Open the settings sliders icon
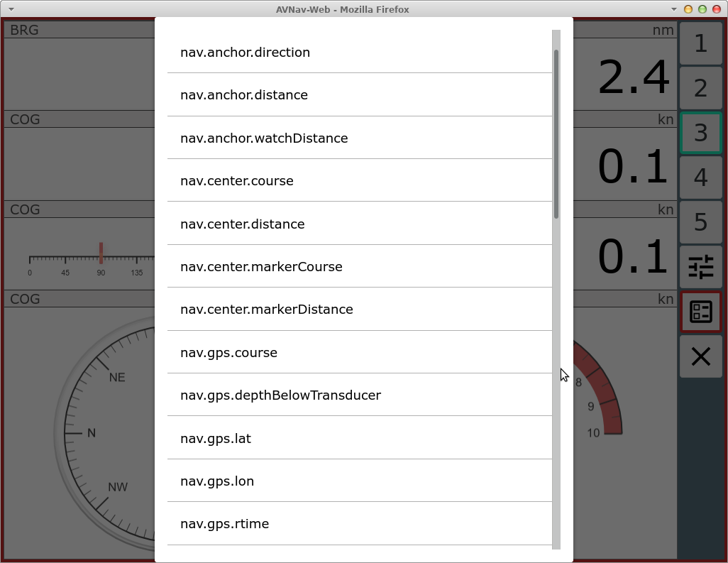Viewport: 728px width, 563px height. pos(700,267)
